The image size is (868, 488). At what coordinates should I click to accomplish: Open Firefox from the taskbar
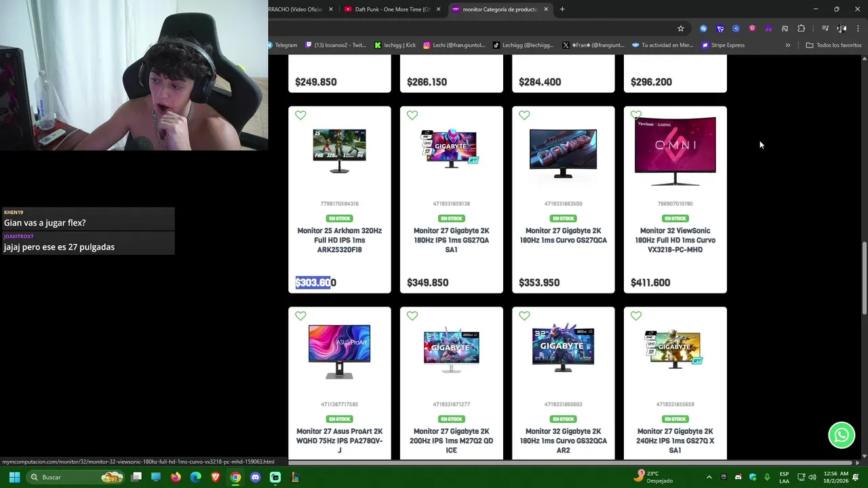(176, 477)
